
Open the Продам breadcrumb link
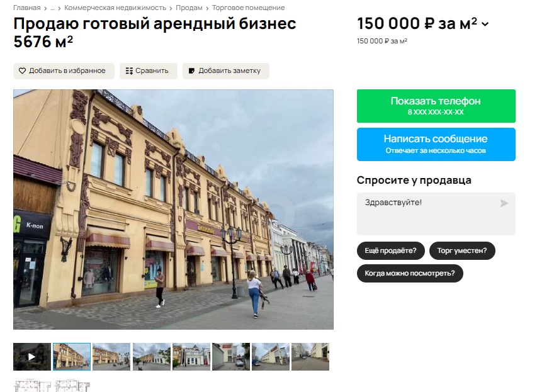coord(189,8)
